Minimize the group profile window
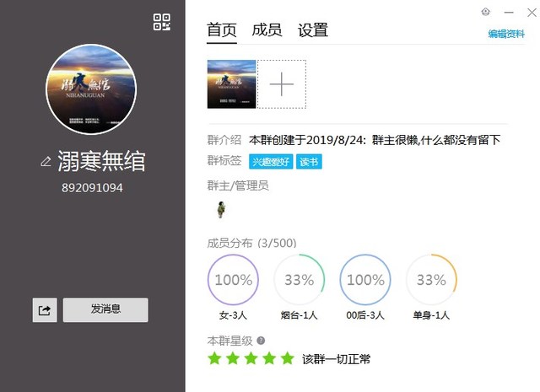The height and width of the screenshot is (392, 540). (x=507, y=12)
